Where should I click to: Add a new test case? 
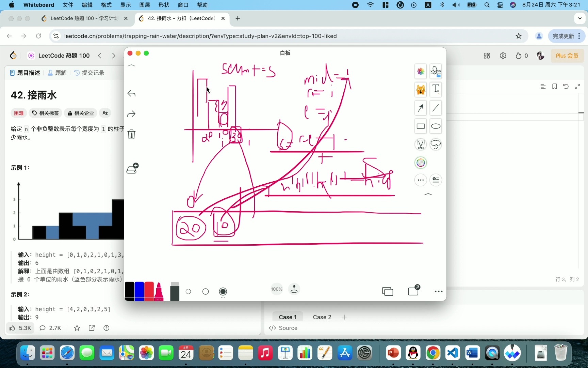[344, 317]
